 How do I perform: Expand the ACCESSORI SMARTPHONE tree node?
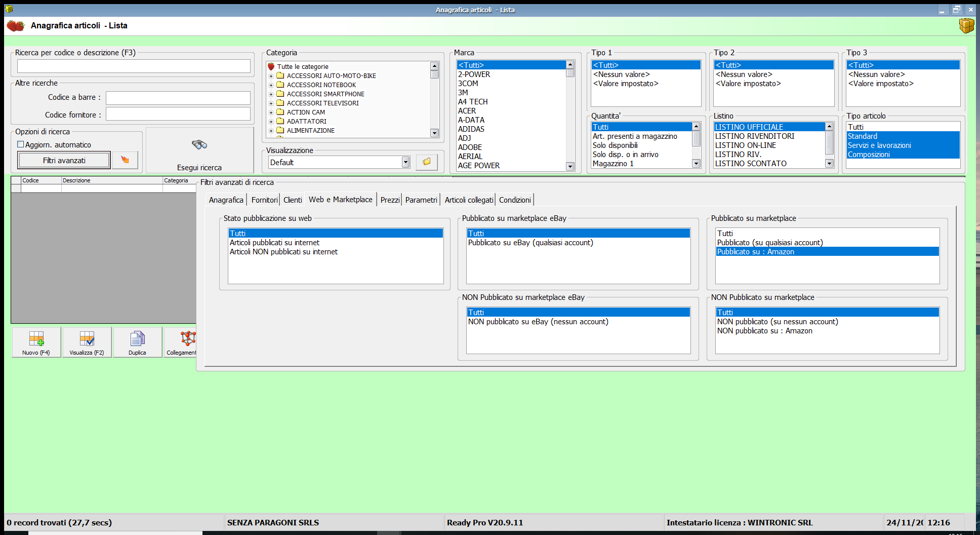(x=271, y=94)
